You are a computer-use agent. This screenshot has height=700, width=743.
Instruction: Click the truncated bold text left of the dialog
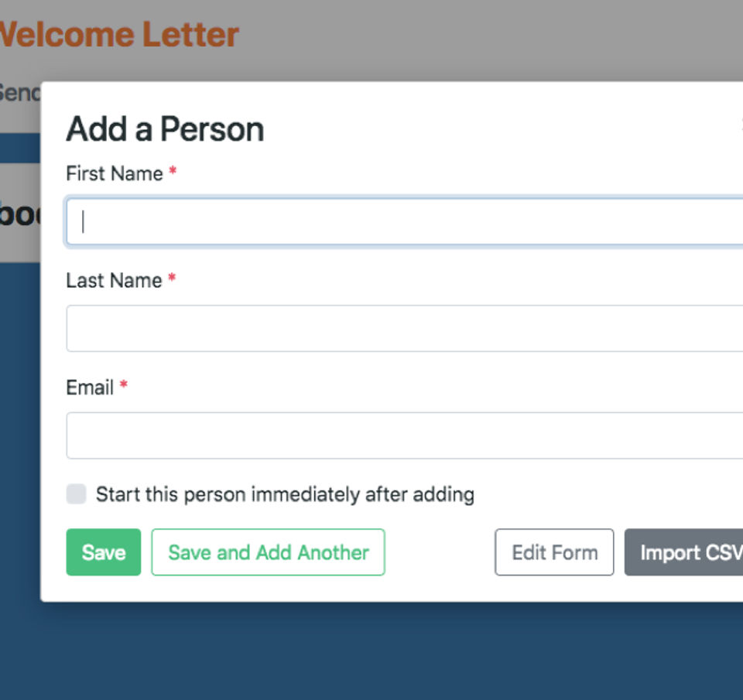tap(19, 214)
